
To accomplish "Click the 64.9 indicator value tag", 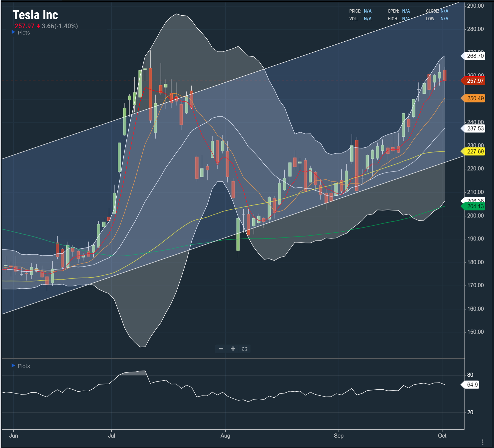I will click(472, 385).
